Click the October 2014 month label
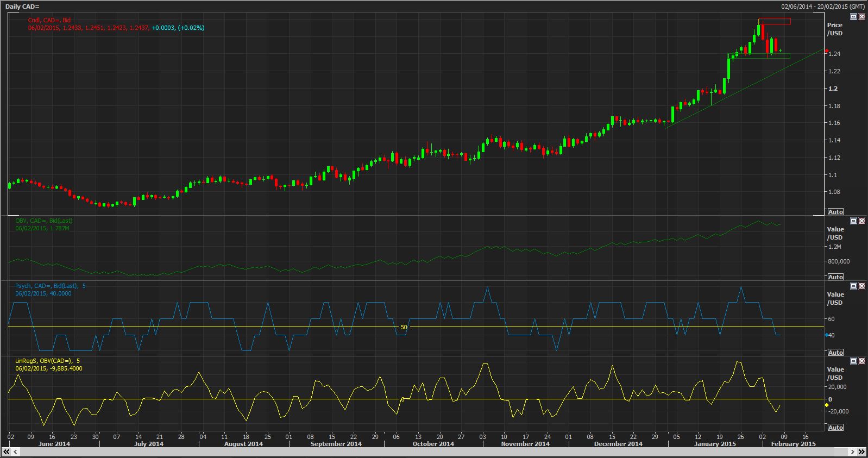Image resolution: width=868 pixels, height=458 pixels. 433,444
